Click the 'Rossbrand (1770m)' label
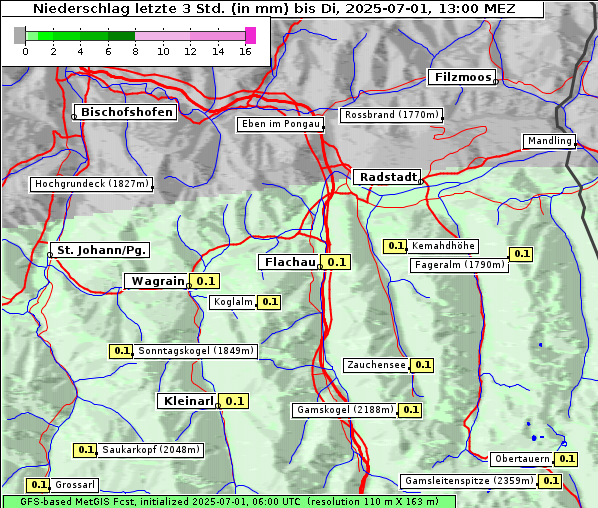Screen dimensions: 598x508 (x=392, y=115)
